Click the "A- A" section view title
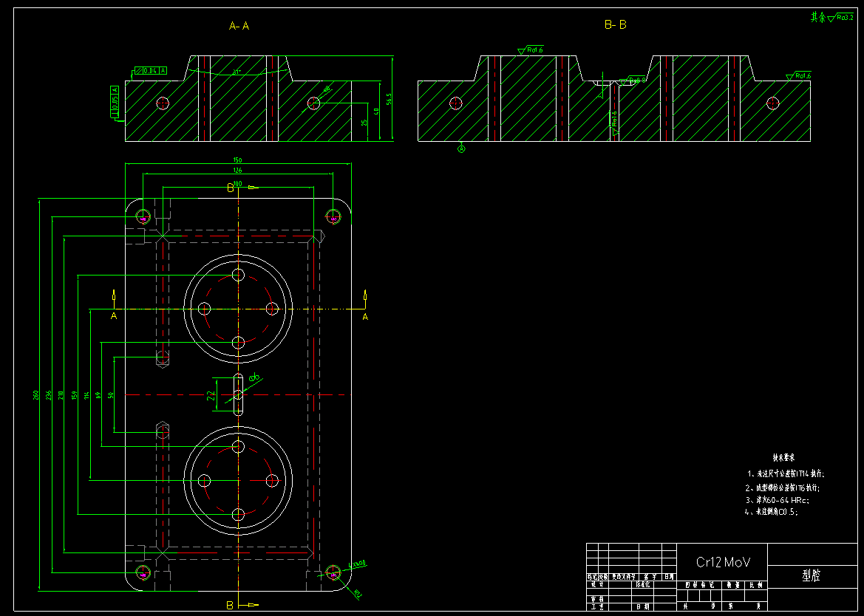The width and height of the screenshot is (864, 616). click(x=239, y=26)
